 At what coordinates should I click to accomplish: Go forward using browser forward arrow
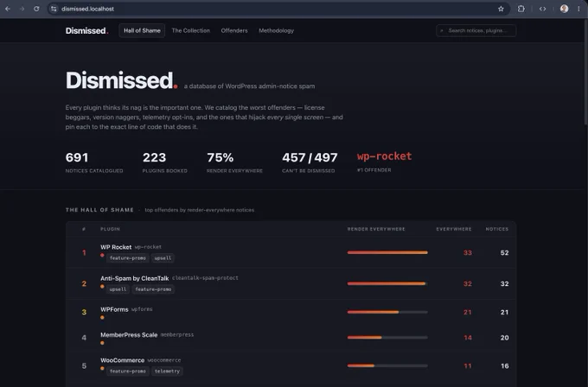[x=22, y=9]
